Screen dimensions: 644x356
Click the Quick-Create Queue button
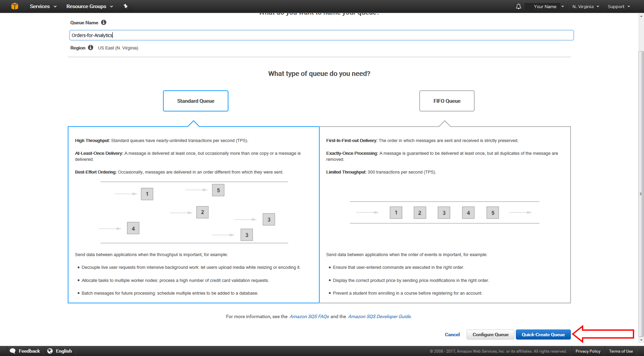click(542, 335)
